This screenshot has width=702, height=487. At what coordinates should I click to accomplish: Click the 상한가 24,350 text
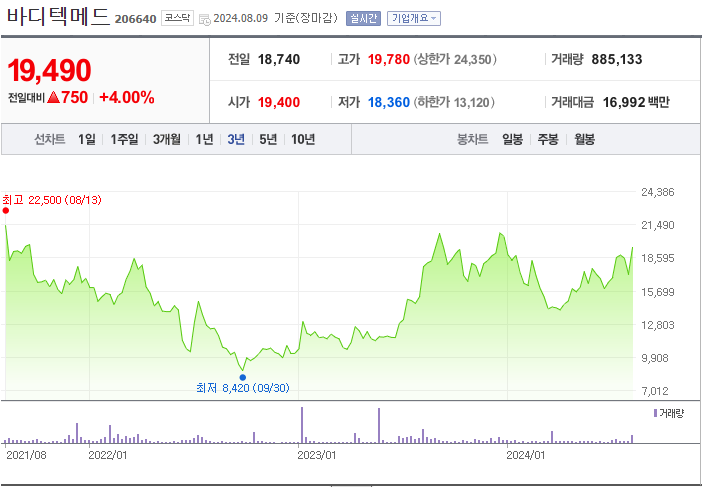point(455,60)
